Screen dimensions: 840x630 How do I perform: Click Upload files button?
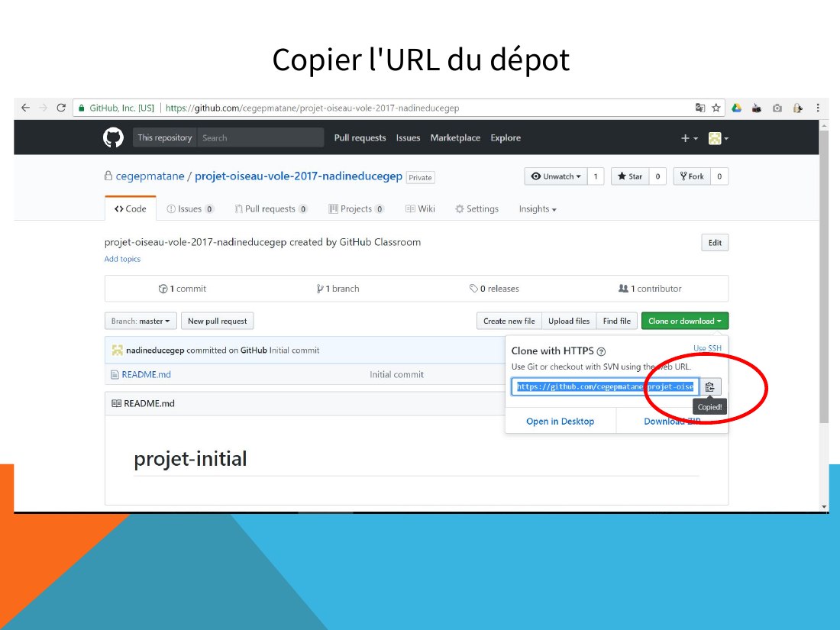(569, 321)
